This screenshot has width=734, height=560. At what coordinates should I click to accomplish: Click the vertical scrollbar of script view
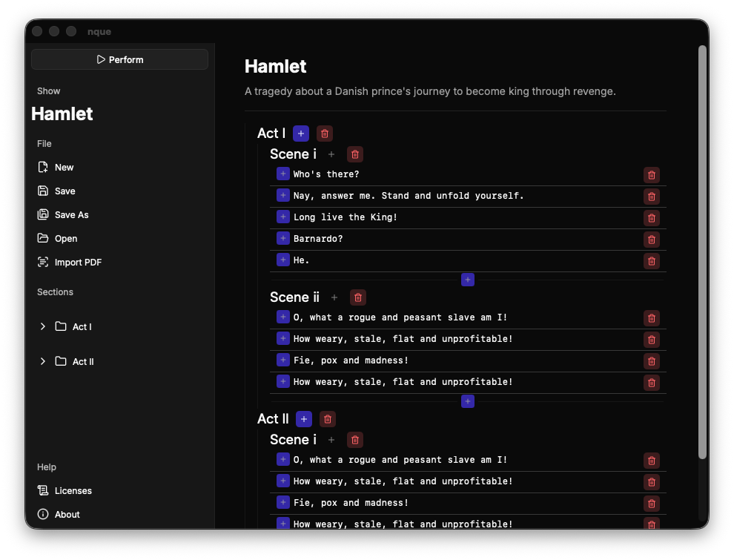coord(701,252)
